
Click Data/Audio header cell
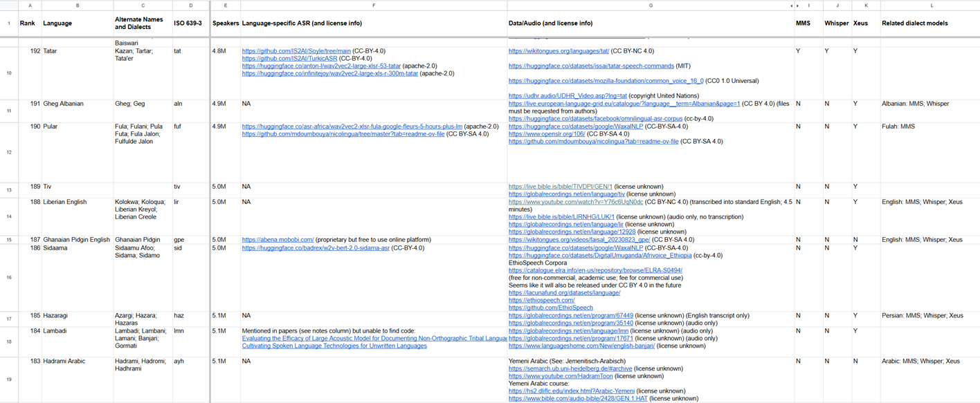click(x=651, y=24)
